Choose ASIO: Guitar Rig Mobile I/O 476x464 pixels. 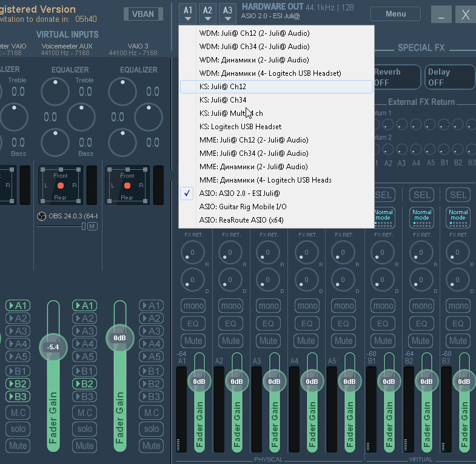point(243,207)
